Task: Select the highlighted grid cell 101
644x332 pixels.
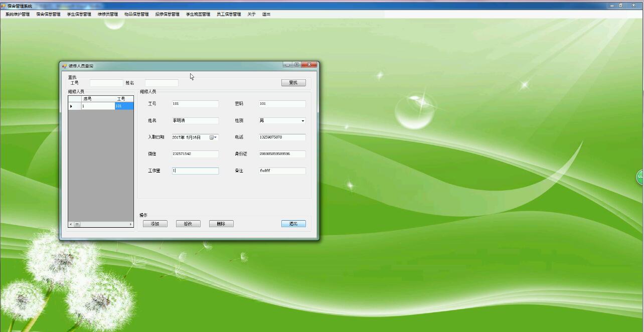Action: [x=124, y=106]
